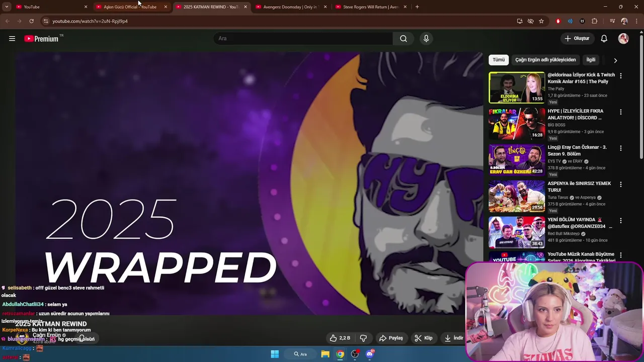Click the Oluştur create button
This screenshot has height=362, width=644.
577,39
